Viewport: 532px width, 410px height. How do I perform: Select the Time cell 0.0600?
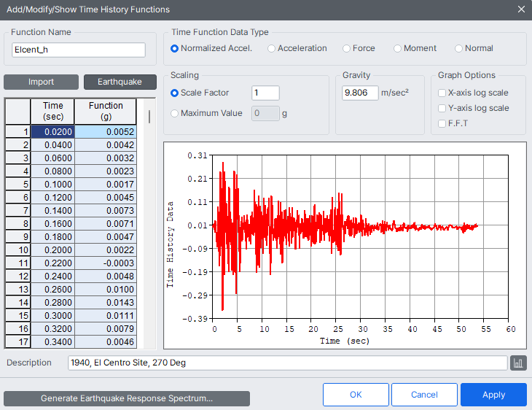pos(52,158)
